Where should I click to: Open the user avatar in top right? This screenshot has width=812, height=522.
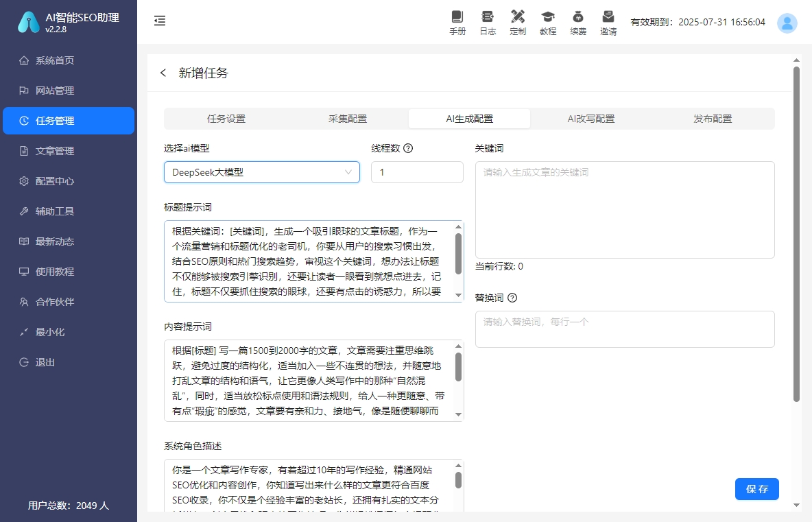(787, 23)
